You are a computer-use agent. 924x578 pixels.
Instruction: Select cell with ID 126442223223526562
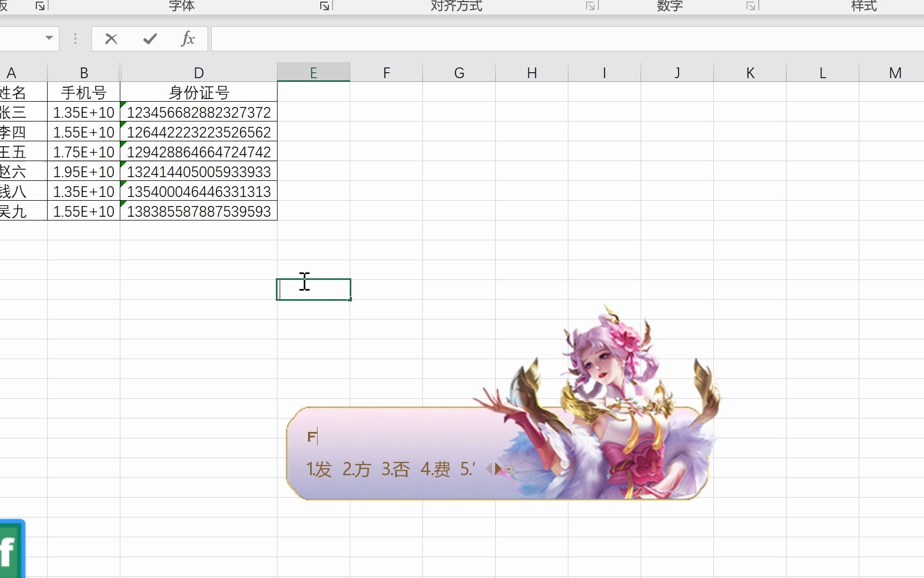point(199,132)
